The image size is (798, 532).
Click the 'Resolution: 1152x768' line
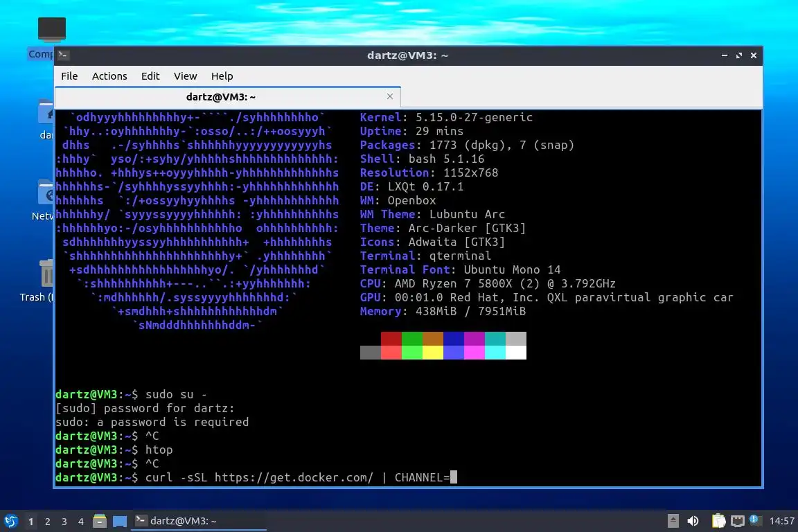(x=429, y=172)
